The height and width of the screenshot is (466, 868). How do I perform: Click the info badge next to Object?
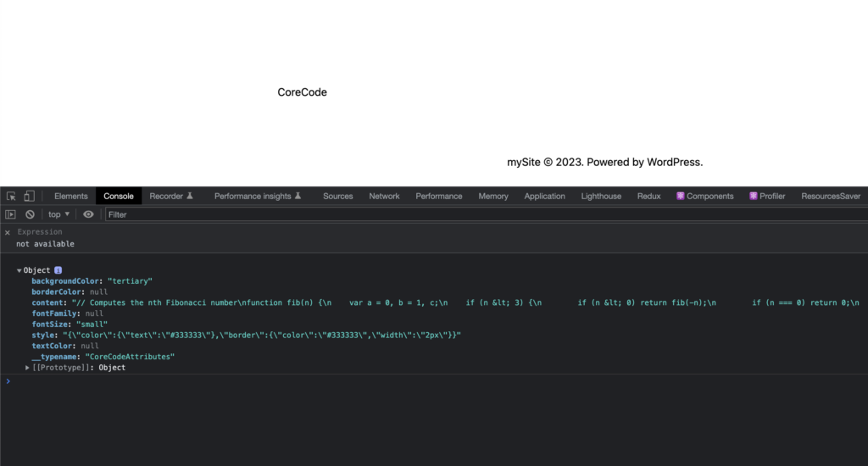coord(58,270)
